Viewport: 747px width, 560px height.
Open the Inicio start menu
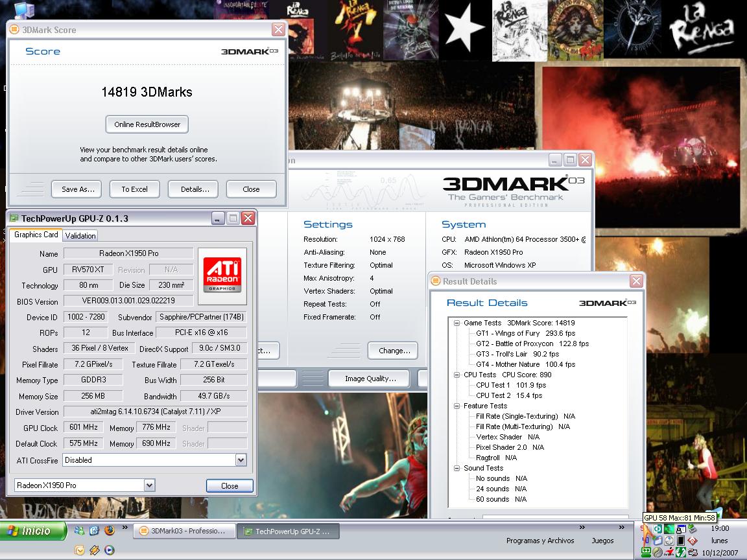[x=33, y=531]
